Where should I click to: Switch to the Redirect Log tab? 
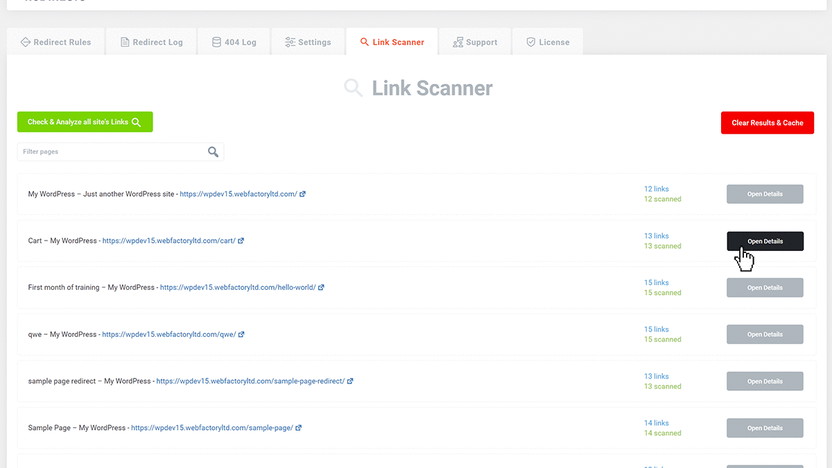(x=151, y=42)
